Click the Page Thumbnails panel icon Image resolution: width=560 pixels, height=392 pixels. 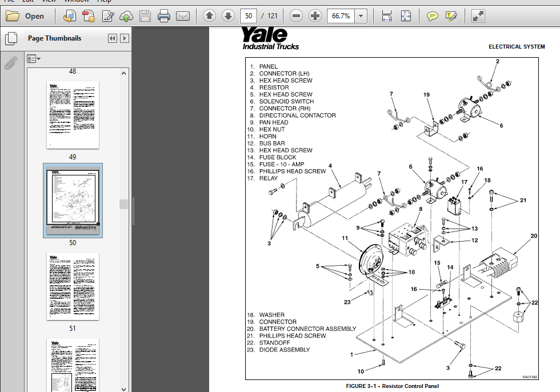[x=11, y=38]
